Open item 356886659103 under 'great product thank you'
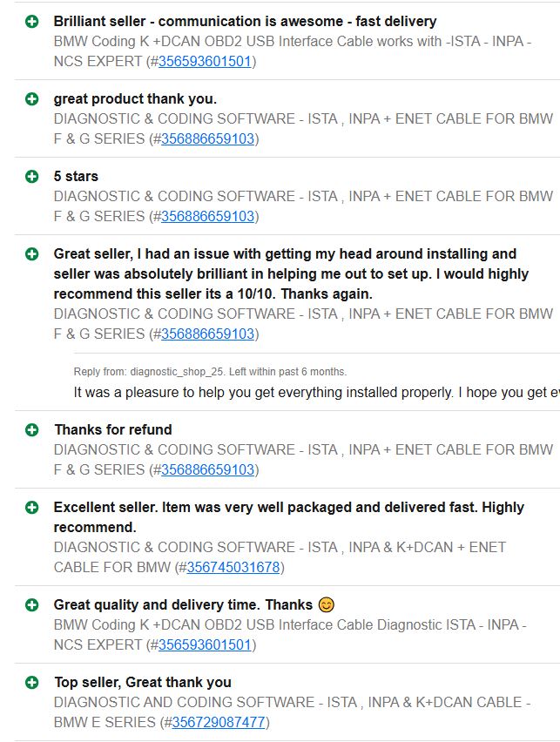The height and width of the screenshot is (742, 560). pyautogui.click(x=207, y=139)
